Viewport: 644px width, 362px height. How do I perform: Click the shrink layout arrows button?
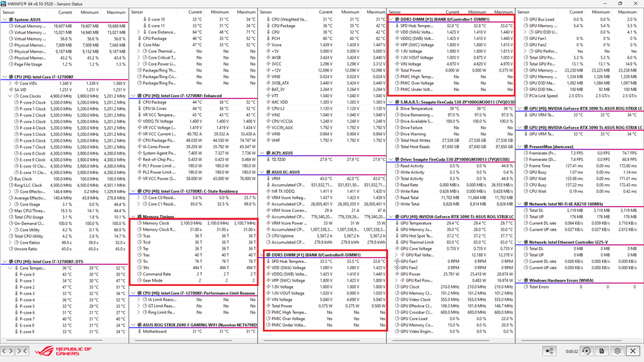click(22, 350)
